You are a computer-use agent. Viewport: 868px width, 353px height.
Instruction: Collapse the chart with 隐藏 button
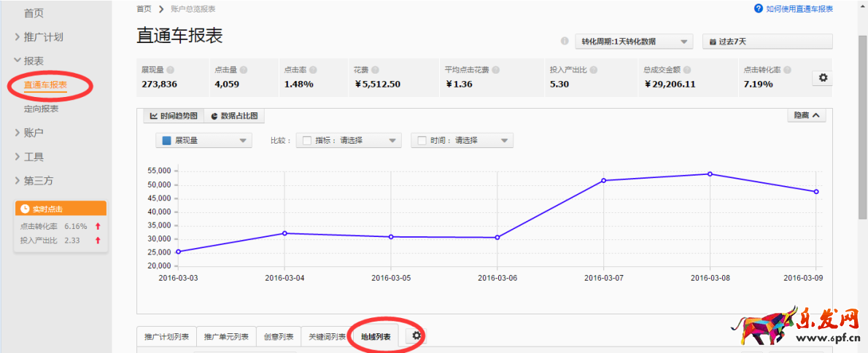(806, 115)
